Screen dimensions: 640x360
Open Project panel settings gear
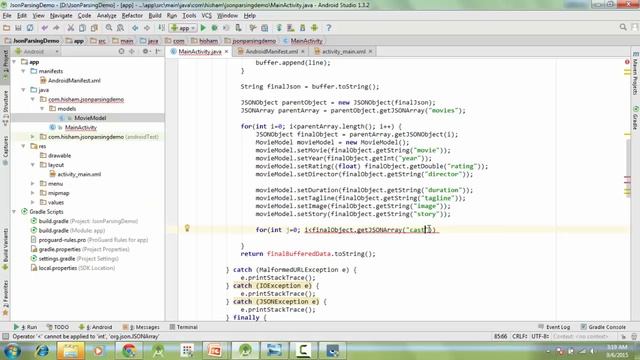pos(145,51)
